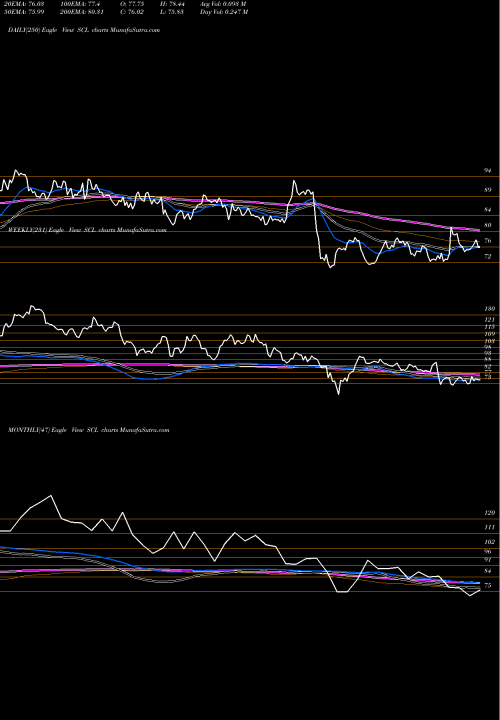Click the Day Vol value text
Screen dimensions: 500x720
[224, 12]
